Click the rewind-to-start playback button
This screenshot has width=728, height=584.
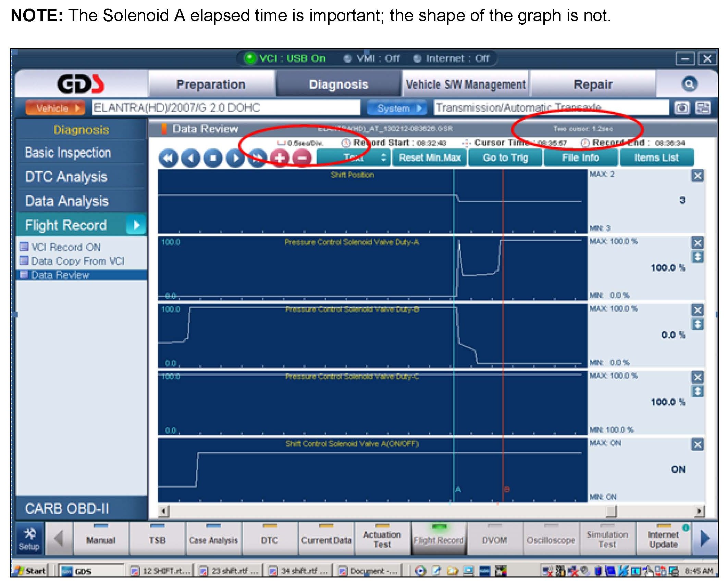coord(168,158)
